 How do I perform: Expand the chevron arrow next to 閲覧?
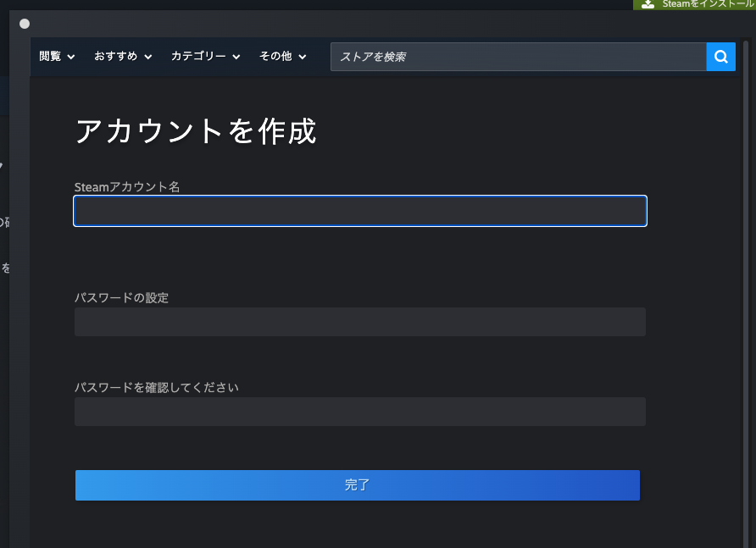[x=71, y=58]
